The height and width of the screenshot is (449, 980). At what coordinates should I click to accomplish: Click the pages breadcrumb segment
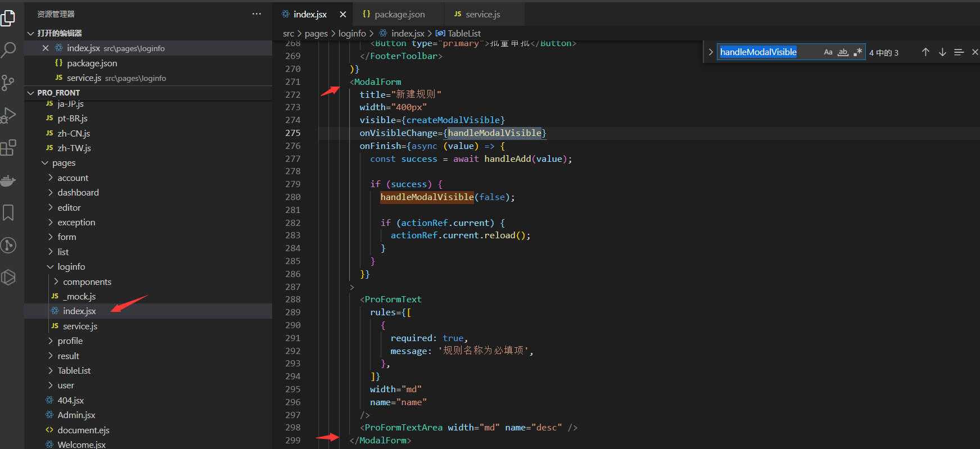(x=316, y=34)
